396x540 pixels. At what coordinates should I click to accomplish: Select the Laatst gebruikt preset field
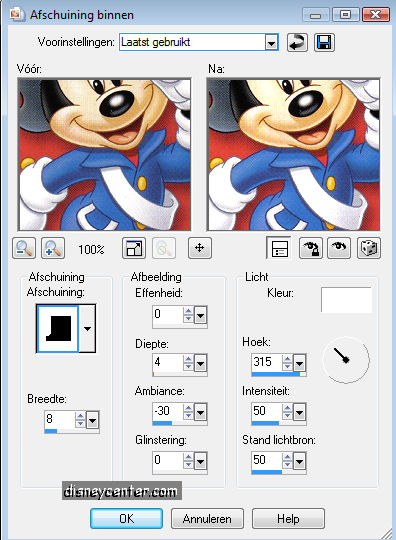tap(192, 42)
